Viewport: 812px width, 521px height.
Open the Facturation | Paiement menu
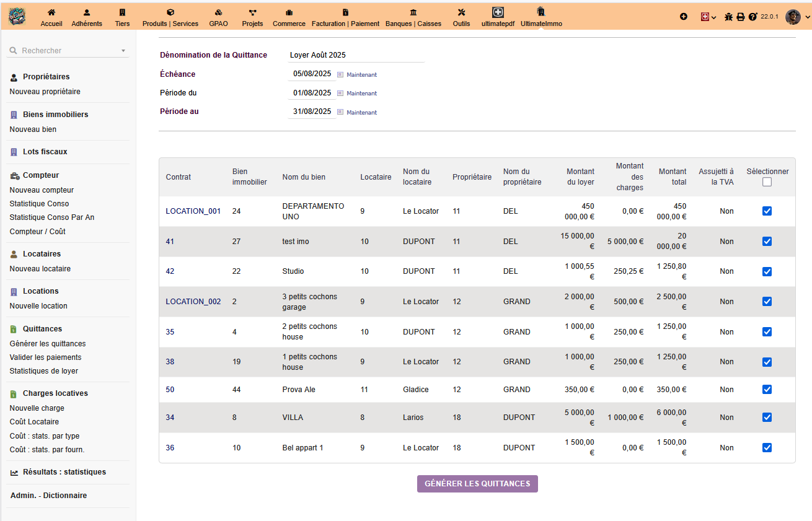pos(345,17)
